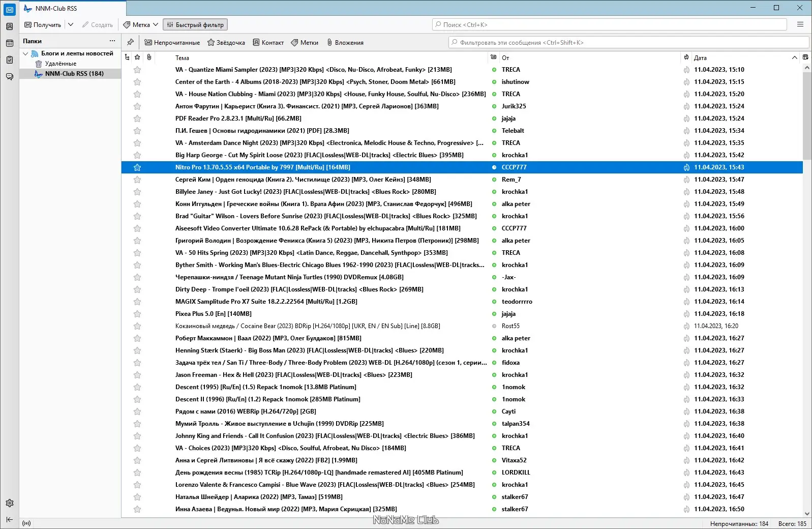Toggle Unread quick filter

coord(172,43)
